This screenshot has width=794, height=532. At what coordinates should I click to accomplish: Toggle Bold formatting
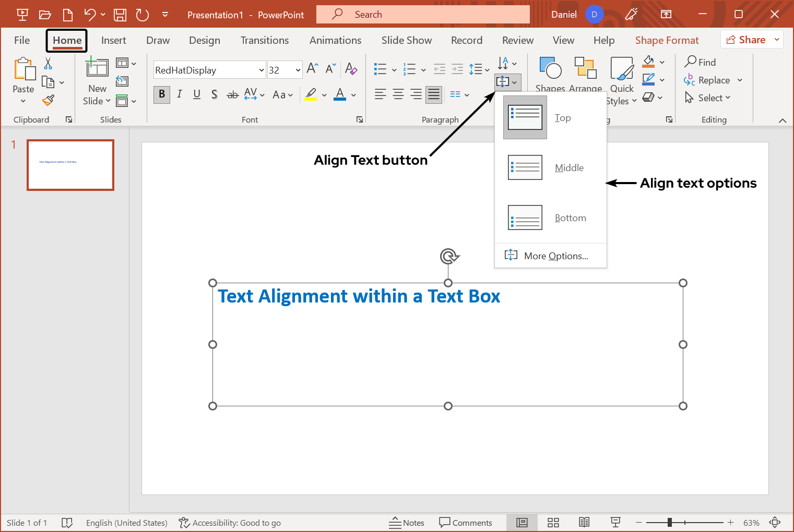161,94
